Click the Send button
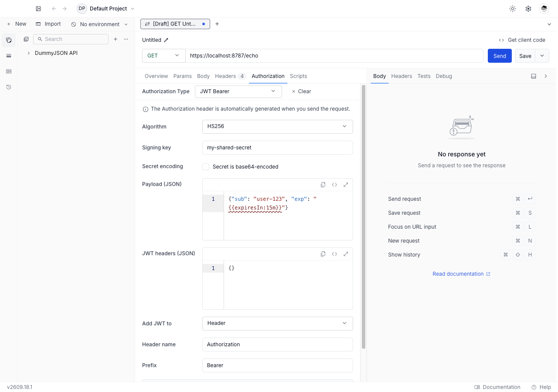Viewport: 558px width, 392px height. (x=500, y=56)
